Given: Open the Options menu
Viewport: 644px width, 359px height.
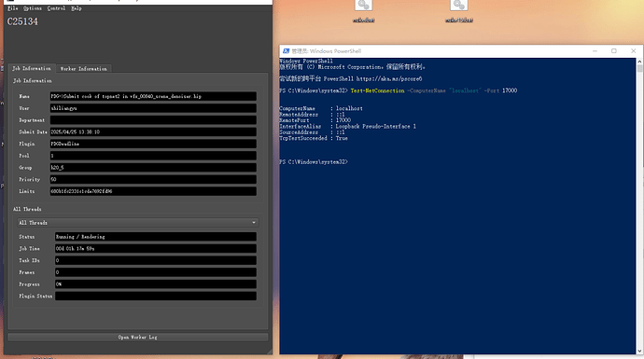Looking at the screenshot, I should (x=33, y=8).
